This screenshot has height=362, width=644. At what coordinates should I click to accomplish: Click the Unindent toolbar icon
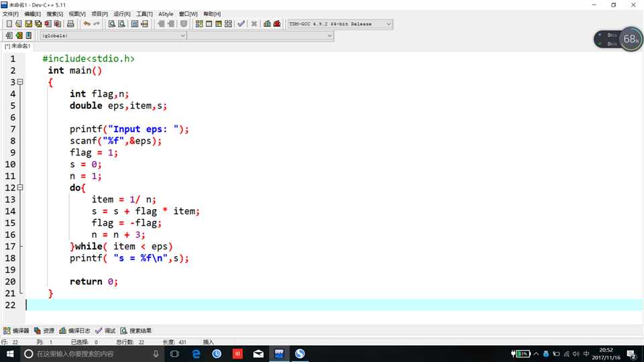[x=171, y=24]
